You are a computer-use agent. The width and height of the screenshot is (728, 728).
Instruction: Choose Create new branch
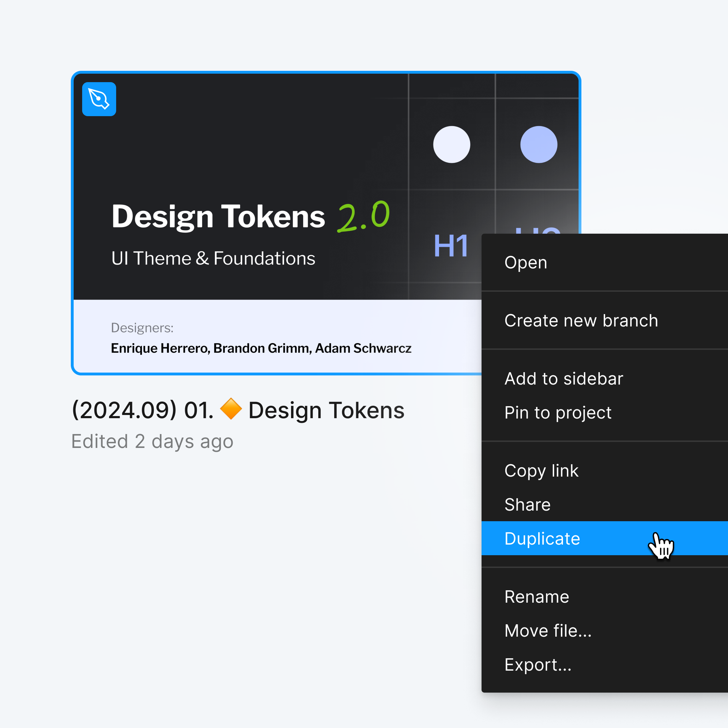581,321
